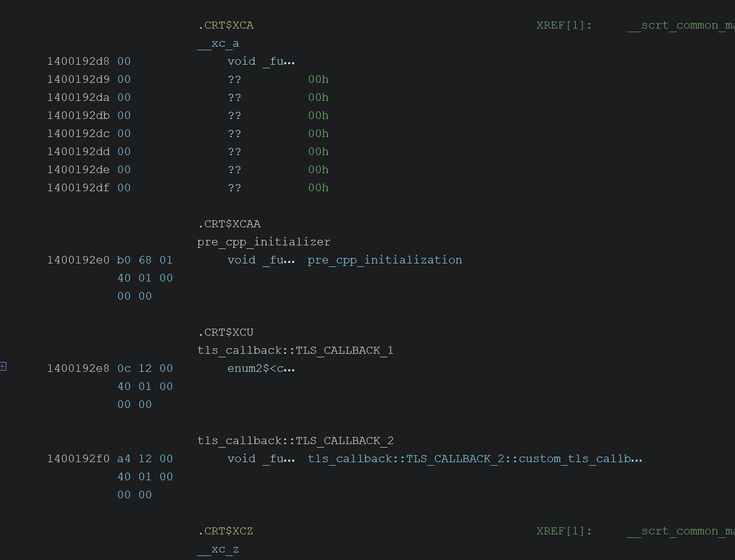Follow the custom_tls_callb... function reference
735x560 pixels.
pos(475,459)
